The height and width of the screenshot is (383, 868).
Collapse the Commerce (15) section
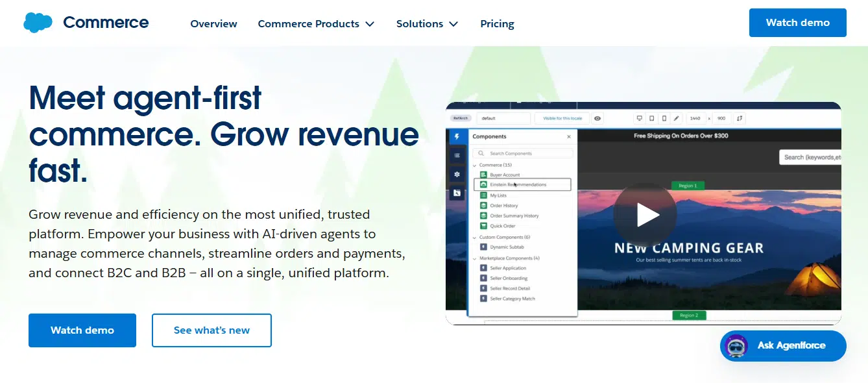click(x=475, y=166)
